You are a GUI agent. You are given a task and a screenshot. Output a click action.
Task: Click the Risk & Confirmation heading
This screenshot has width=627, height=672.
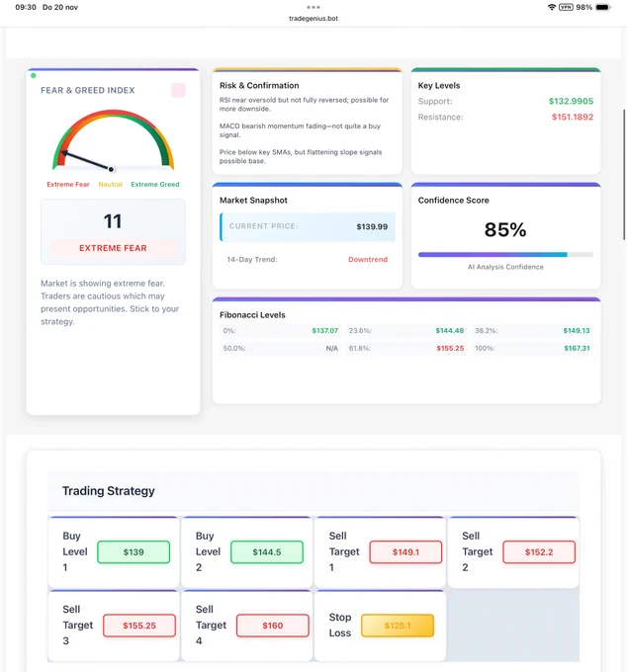click(x=259, y=85)
